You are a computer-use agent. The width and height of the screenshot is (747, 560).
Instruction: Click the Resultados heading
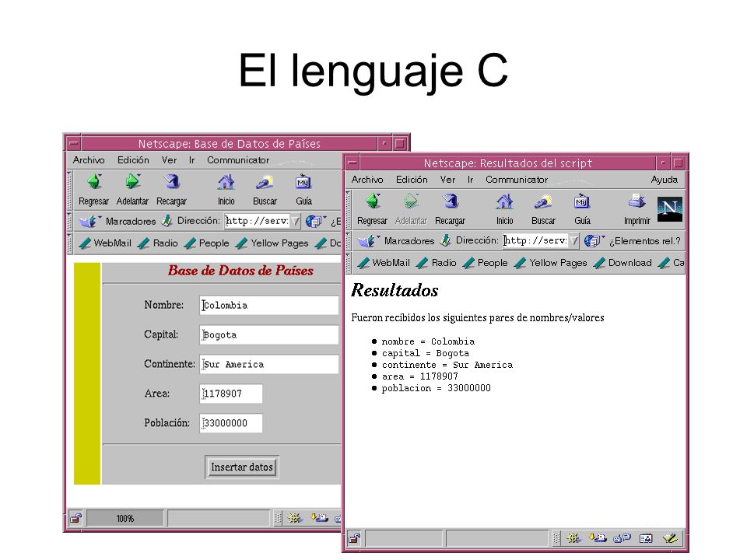pyautogui.click(x=395, y=290)
